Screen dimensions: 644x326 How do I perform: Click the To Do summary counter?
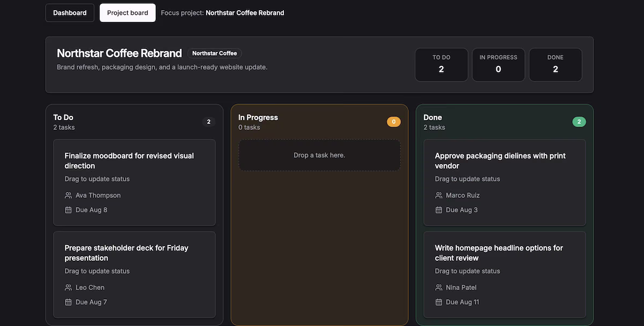(441, 65)
